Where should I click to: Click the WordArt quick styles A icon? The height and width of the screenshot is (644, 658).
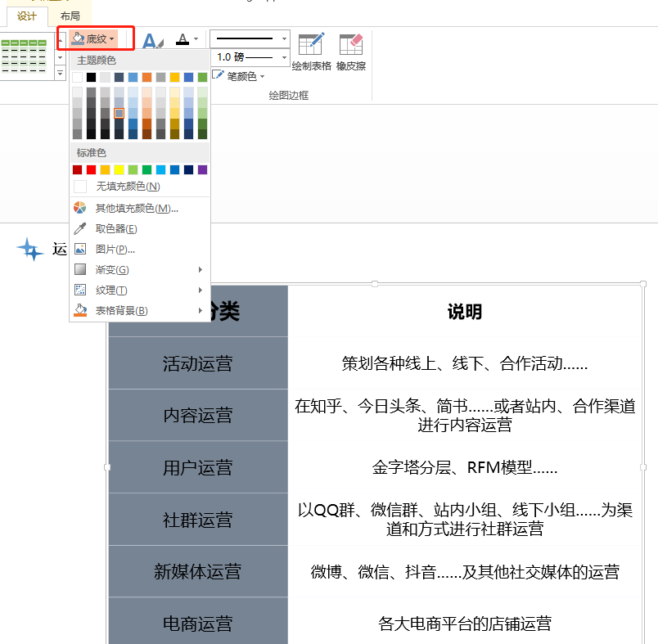pos(152,41)
